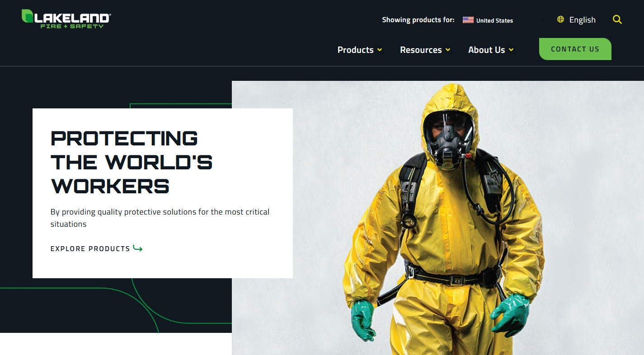This screenshot has height=355, width=644.
Task: Select Resources in the navigation bar
Action: click(421, 50)
